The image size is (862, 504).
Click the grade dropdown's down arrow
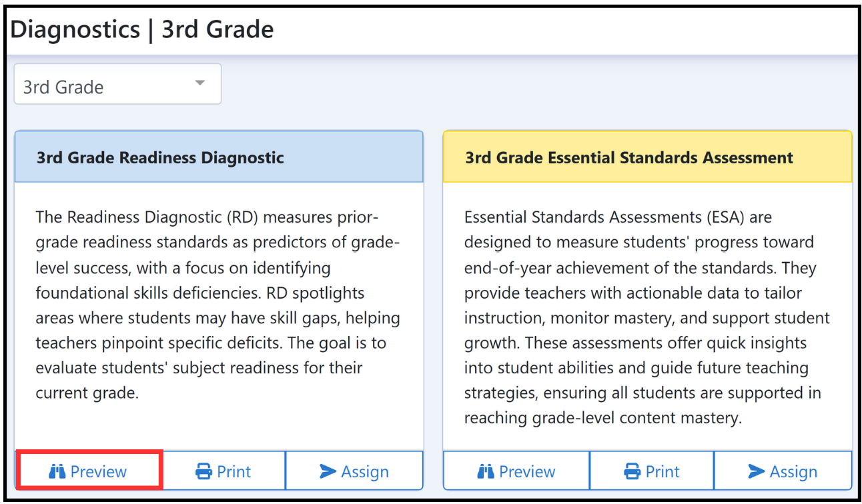coord(199,83)
